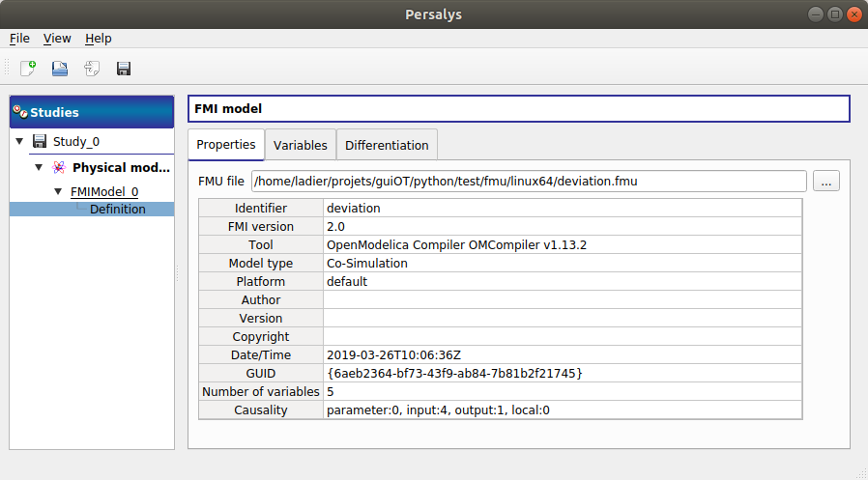Viewport: 868px width, 480px height.
Task: Click the Open study toolbar icon
Action: pos(60,69)
